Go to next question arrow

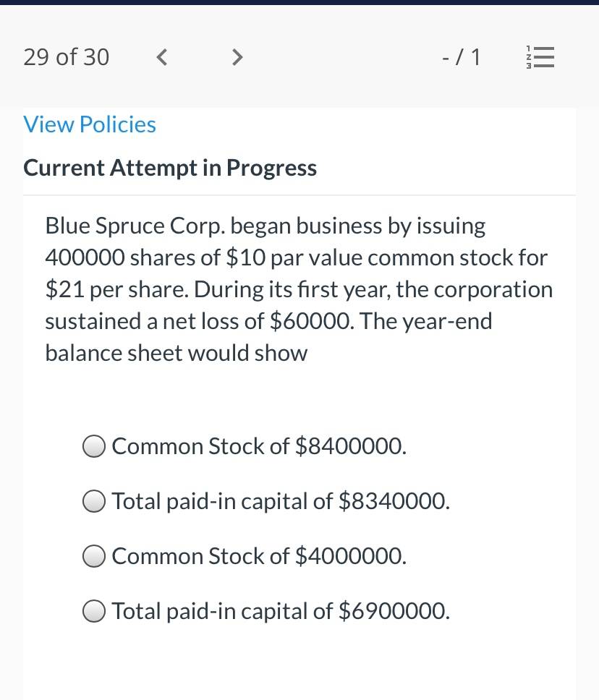[x=237, y=57]
